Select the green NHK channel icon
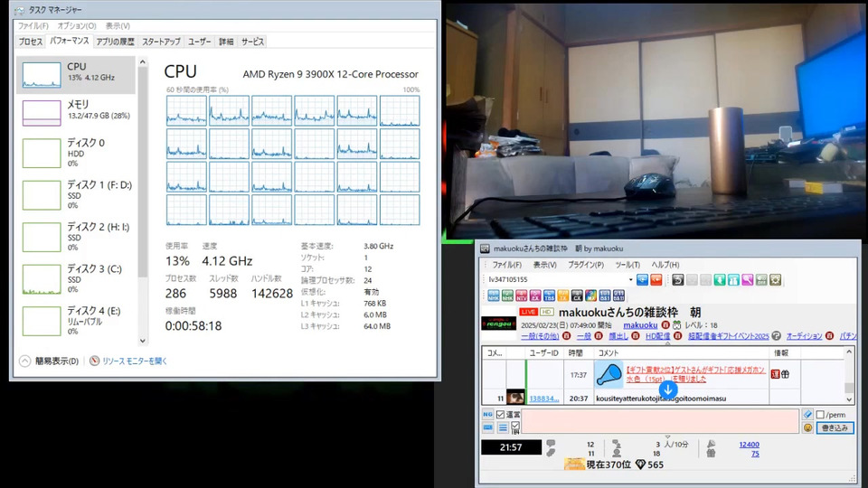This screenshot has height=488, width=868. point(507,296)
